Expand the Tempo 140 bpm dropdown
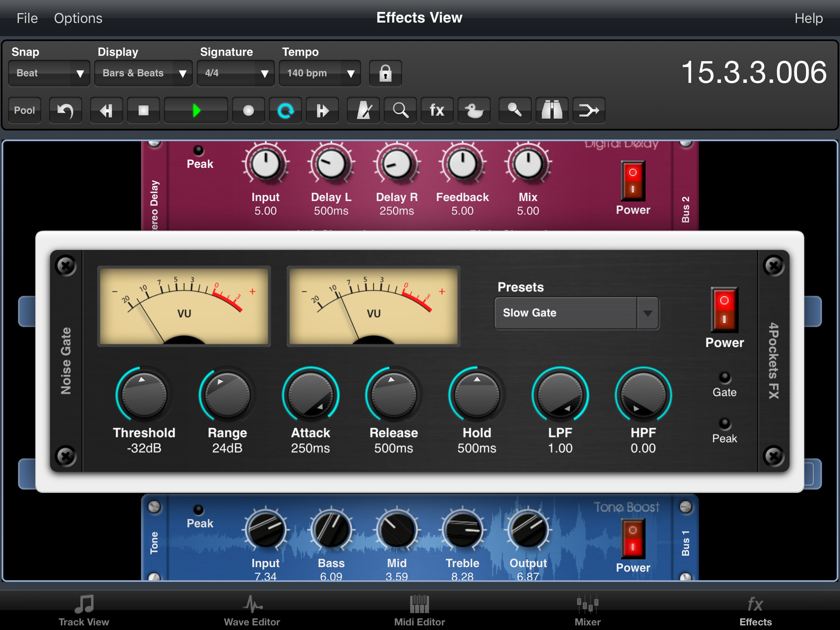This screenshot has width=840, height=630. click(320, 73)
